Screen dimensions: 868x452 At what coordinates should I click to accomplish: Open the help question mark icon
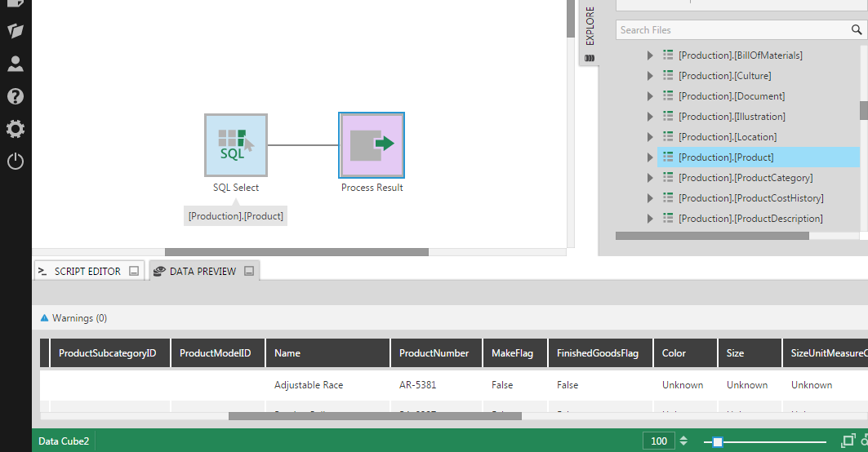point(16,96)
